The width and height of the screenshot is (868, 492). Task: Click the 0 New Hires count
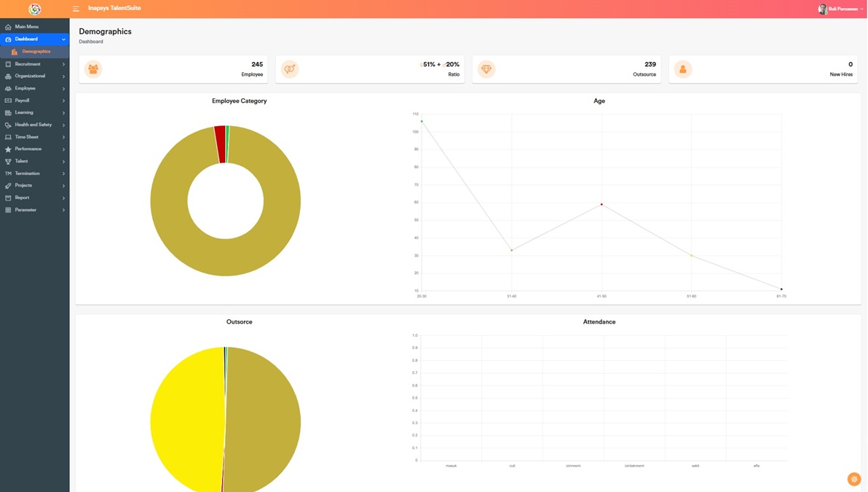pos(851,64)
